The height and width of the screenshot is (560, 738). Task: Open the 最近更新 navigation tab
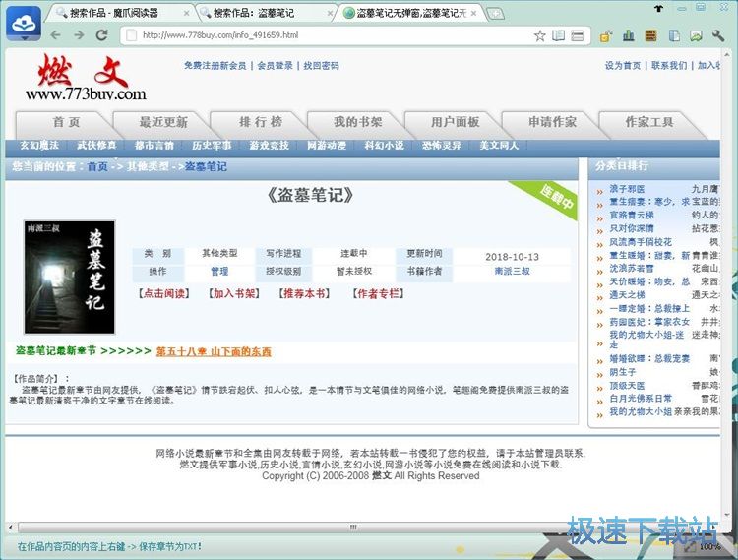[163, 122]
